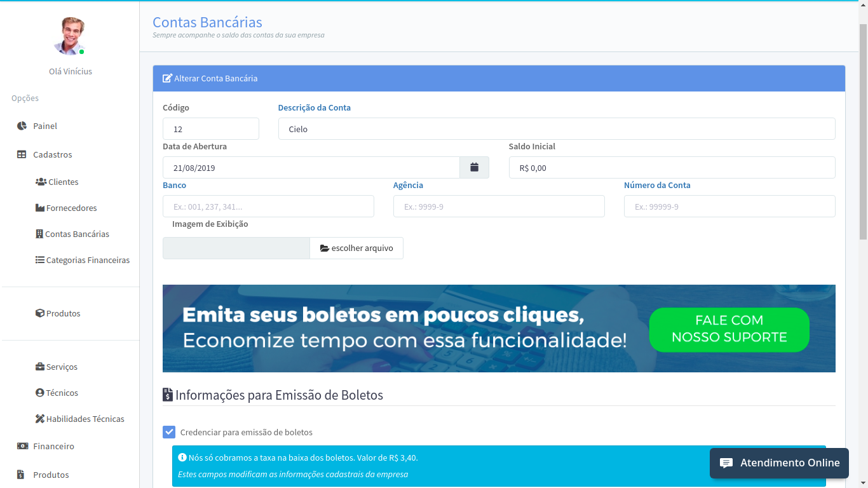
Task: Click the Imagem de Exibição file name box
Action: (x=236, y=248)
